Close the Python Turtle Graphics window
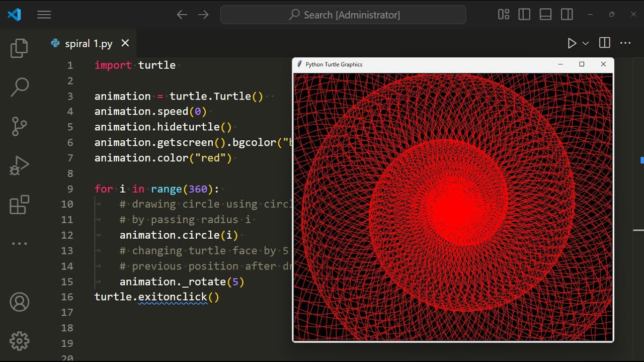This screenshot has width=644, height=362. pos(603,64)
